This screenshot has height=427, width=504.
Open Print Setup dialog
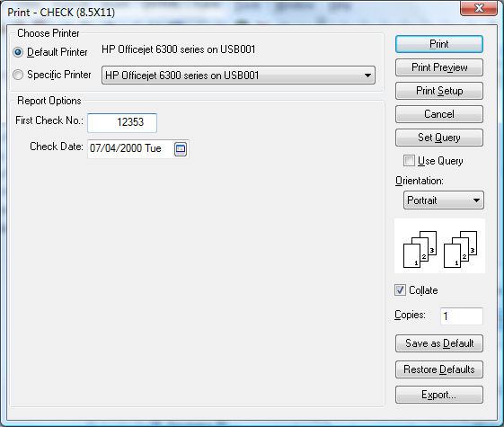439,91
